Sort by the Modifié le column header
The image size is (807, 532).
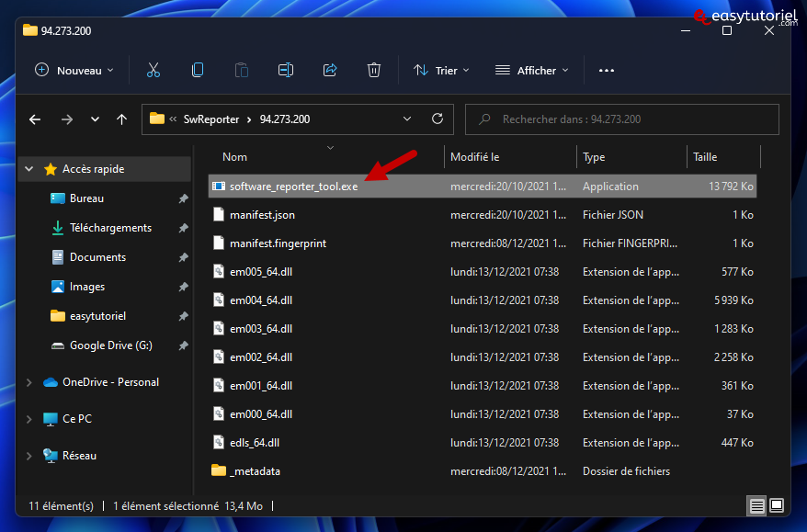tap(474, 157)
